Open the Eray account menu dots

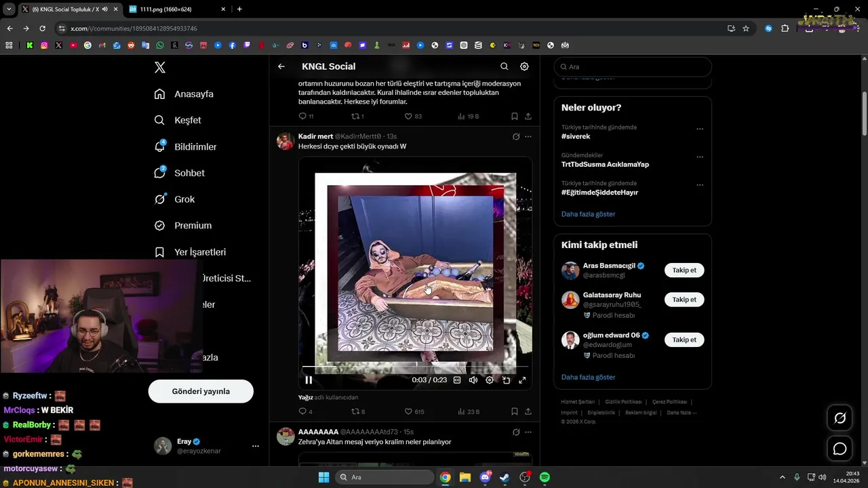tap(256, 446)
